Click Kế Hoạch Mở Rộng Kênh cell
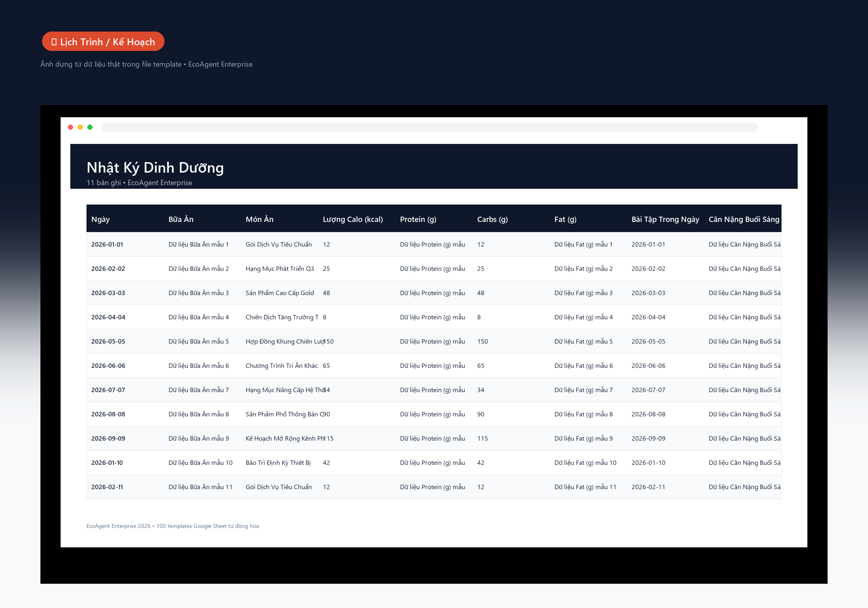868x608 pixels. 285,439
